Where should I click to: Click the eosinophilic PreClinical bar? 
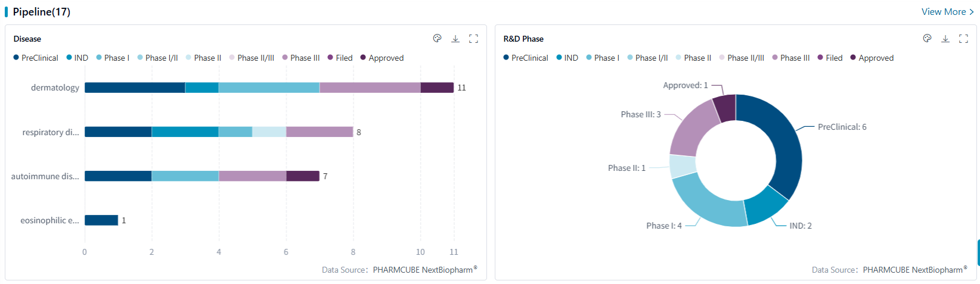pyautogui.click(x=101, y=220)
